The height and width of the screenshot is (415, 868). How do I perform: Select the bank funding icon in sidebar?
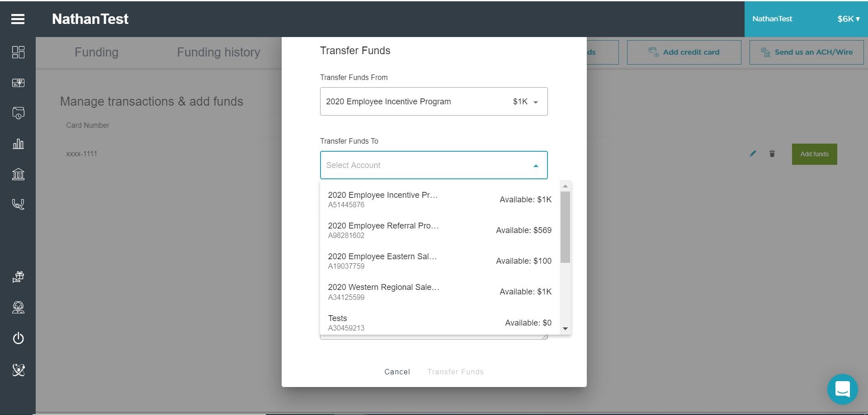point(18,174)
